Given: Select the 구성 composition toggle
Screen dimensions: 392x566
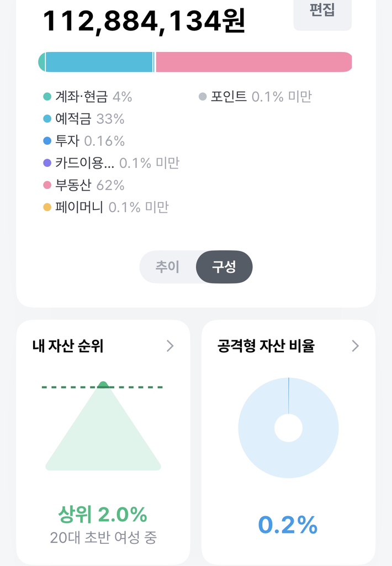Looking at the screenshot, I should pyautogui.click(x=224, y=267).
